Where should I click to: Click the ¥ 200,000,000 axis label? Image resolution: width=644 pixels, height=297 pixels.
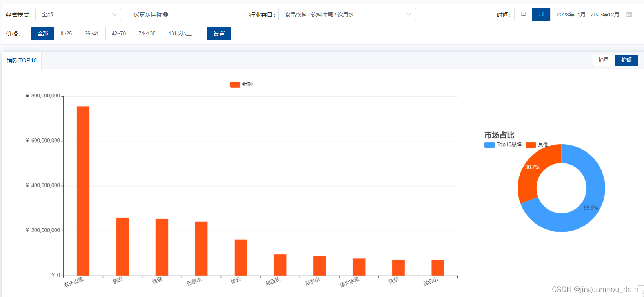pyautogui.click(x=43, y=230)
